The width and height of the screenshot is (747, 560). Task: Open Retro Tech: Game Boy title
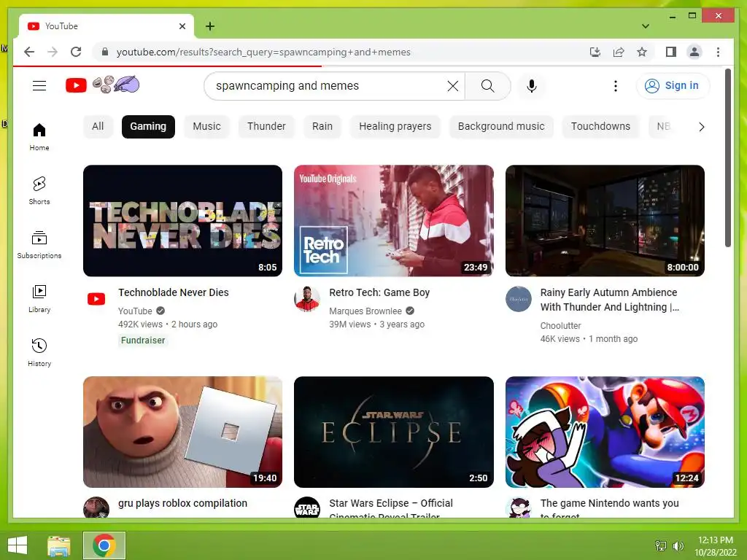point(379,292)
